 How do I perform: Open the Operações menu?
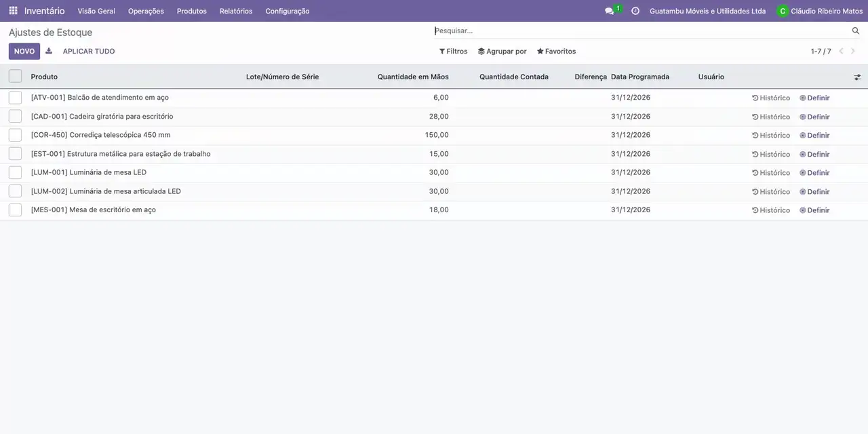click(146, 11)
